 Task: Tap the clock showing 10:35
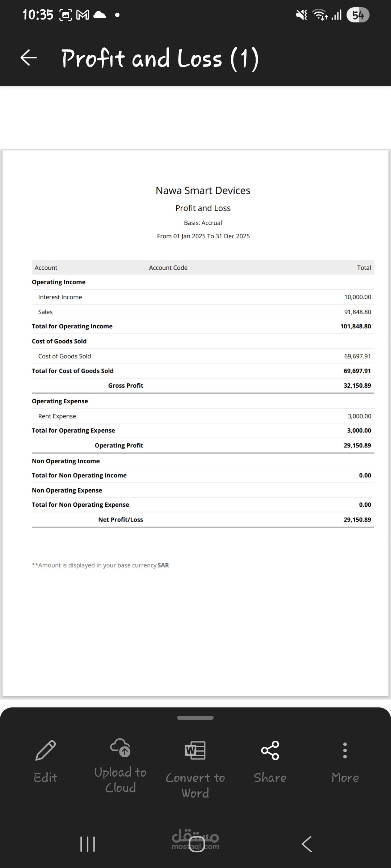pyautogui.click(x=38, y=15)
